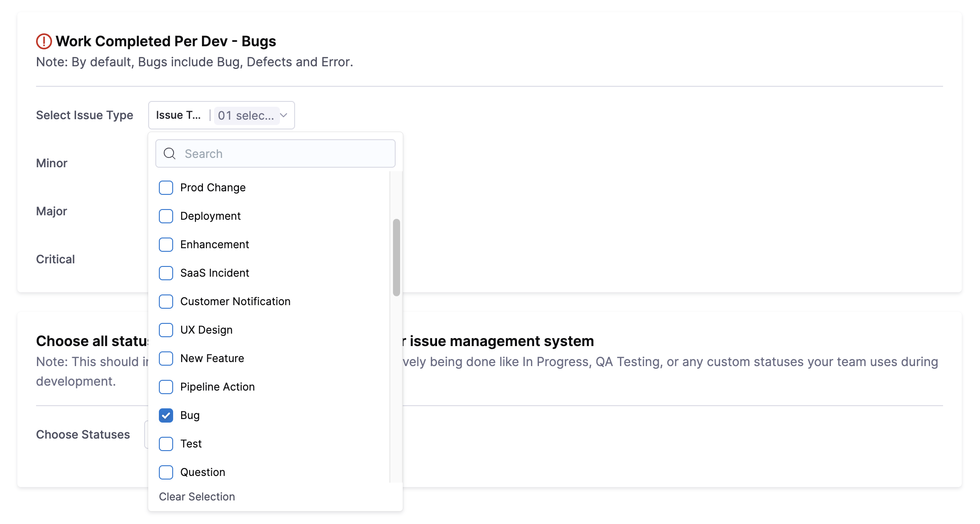The height and width of the screenshot is (524, 980).
Task: Click the magnifier icon in search box
Action: [x=170, y=154]
